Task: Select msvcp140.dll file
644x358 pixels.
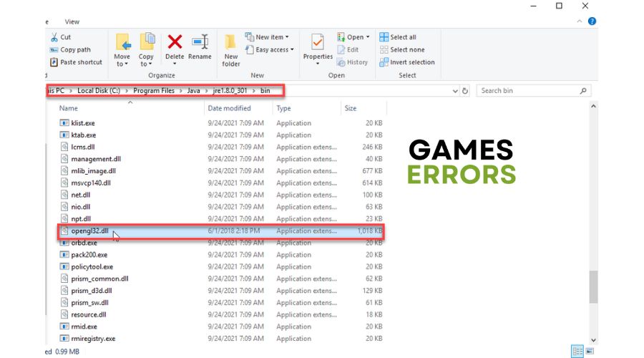Action: click(x=220, y=183)
